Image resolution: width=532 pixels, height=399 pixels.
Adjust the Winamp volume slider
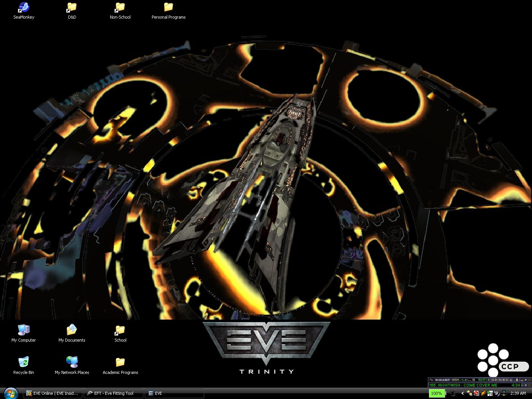click(x=516, y=380)
